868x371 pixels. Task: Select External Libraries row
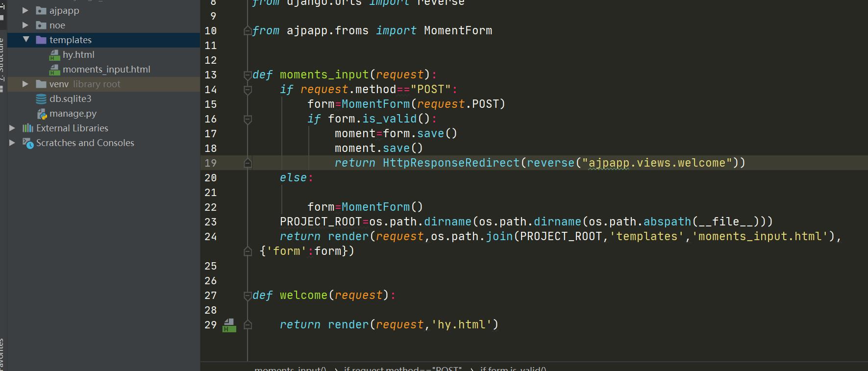click(x=103, y=128)
